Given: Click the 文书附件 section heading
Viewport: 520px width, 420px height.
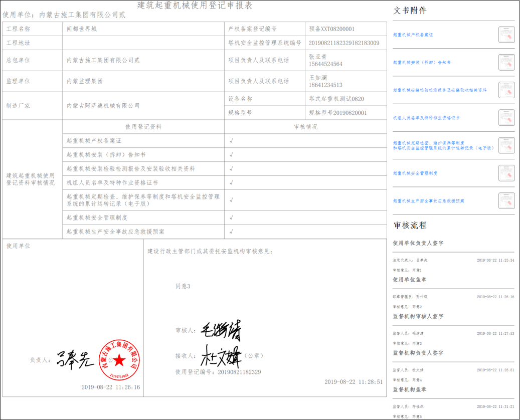Looking at the screenshot, I should coord(410,11).
